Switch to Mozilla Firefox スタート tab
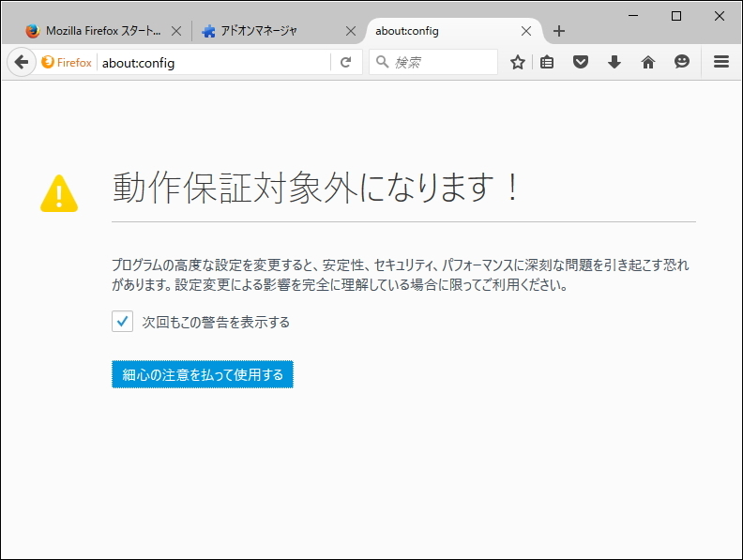 coord(103,31)
